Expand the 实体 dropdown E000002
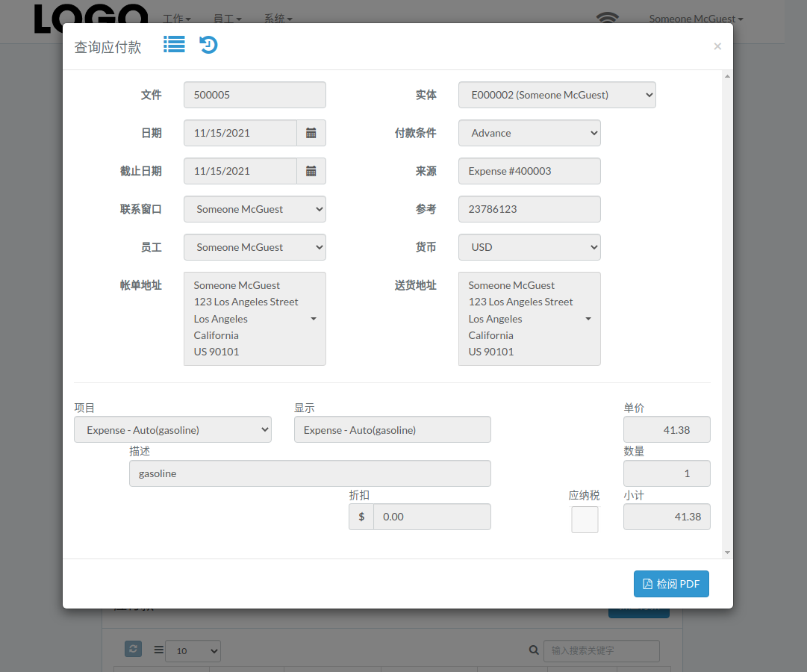The width and height of the screenshot is (807, 672). tap(557, 95)
